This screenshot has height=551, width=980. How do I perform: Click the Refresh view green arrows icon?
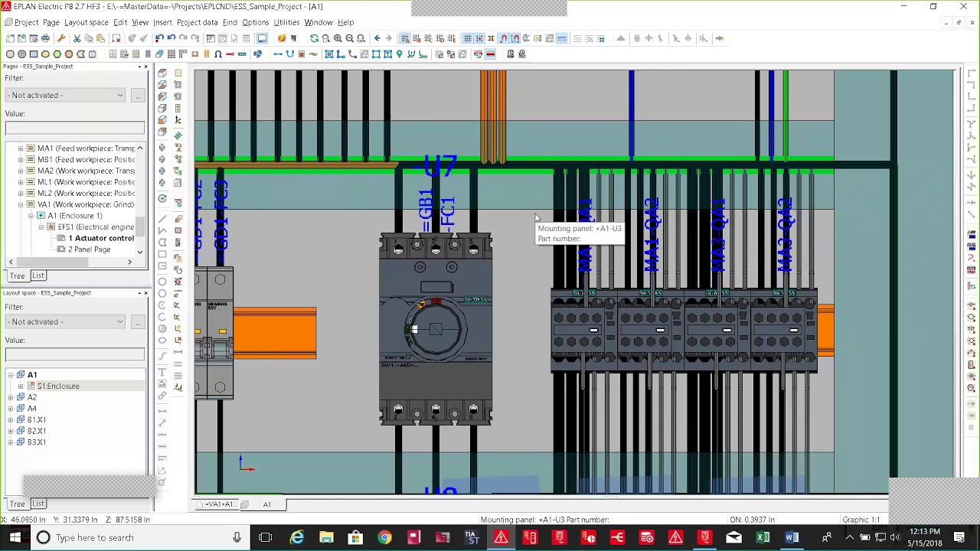click(314, 38)
